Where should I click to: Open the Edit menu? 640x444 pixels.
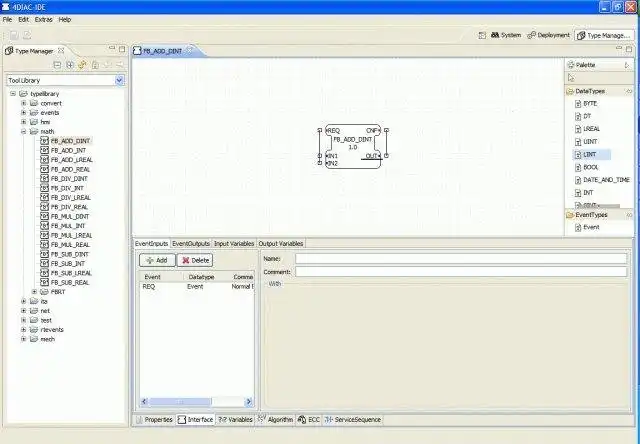[23, 19]
